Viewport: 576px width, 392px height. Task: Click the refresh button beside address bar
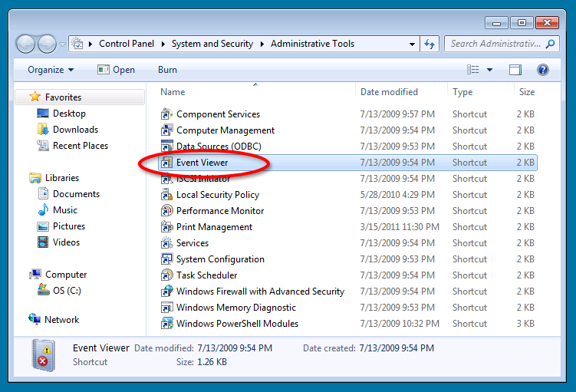(430, 44)
